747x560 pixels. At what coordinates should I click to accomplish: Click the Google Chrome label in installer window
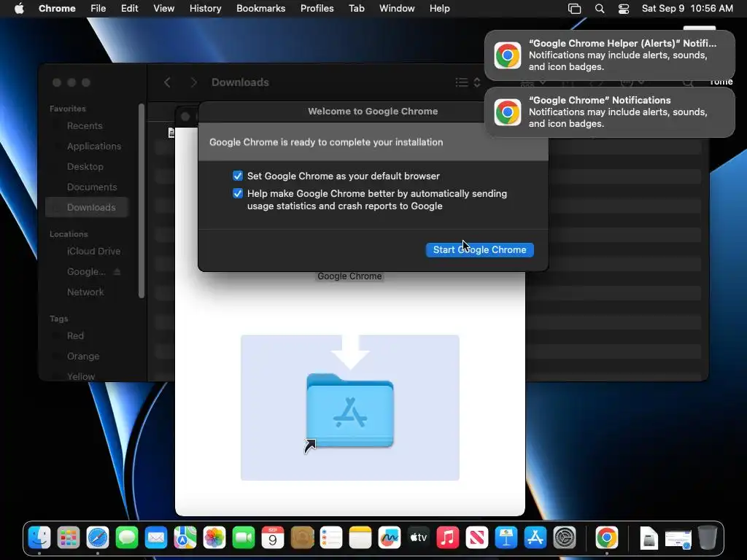[349, 276]
